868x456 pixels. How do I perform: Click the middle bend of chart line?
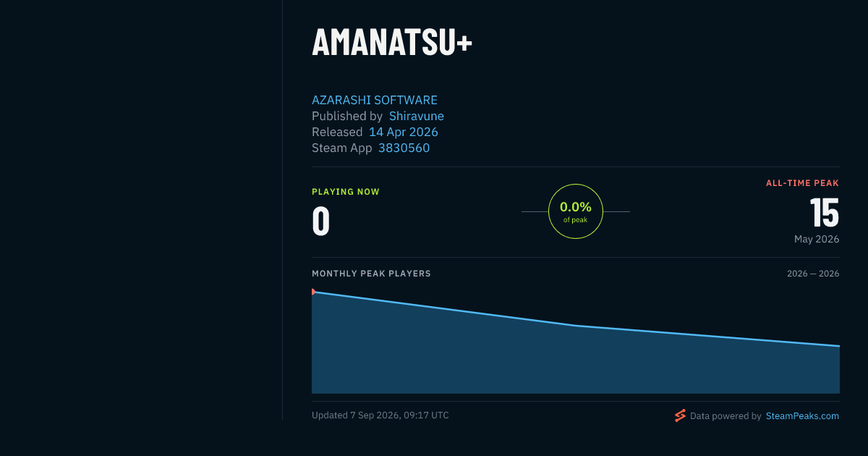click(x=576, y=326)
